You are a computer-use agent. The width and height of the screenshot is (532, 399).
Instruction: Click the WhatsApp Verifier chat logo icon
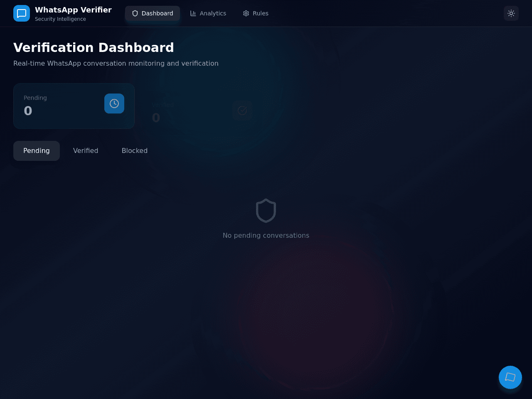tap(22, 13)
